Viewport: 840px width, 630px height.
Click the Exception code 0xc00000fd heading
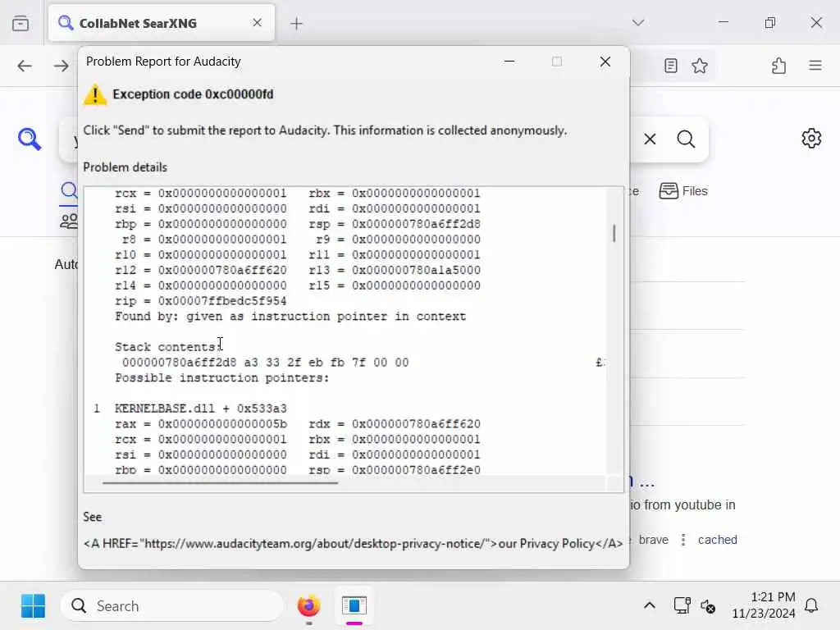193,94
